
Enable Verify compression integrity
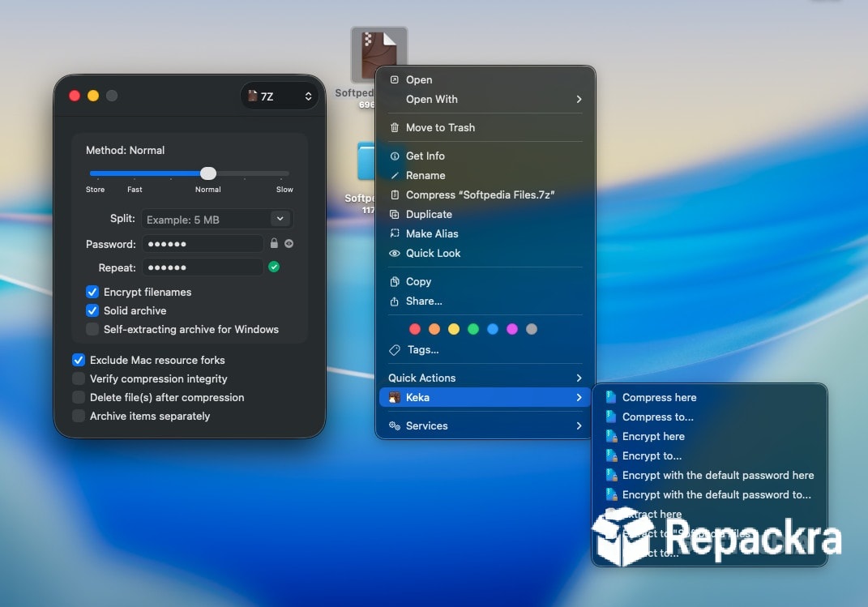(78, 378)
